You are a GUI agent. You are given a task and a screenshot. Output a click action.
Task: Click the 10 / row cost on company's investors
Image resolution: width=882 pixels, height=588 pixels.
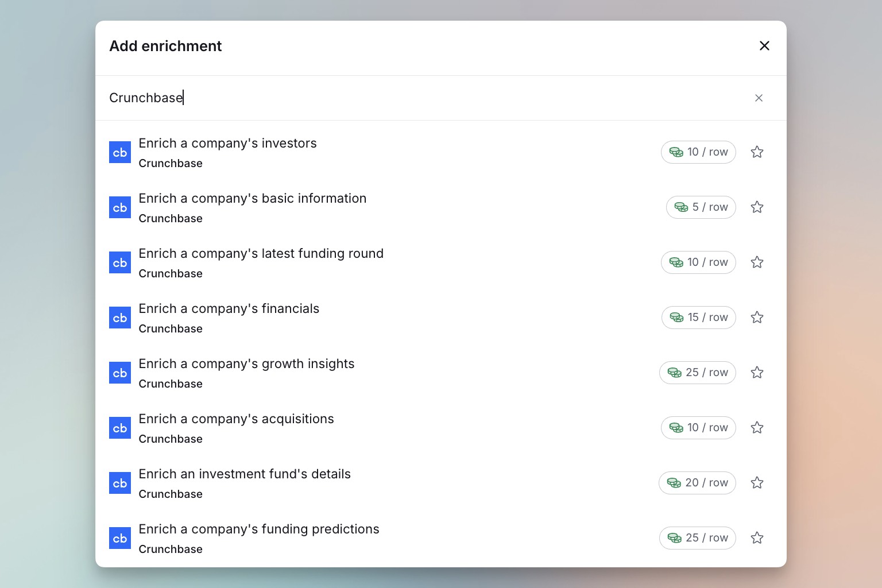(x=698, y=152)
